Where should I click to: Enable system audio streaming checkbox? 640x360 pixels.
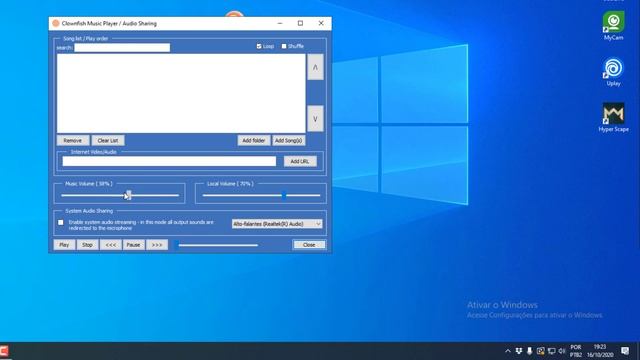click(61, 222)
